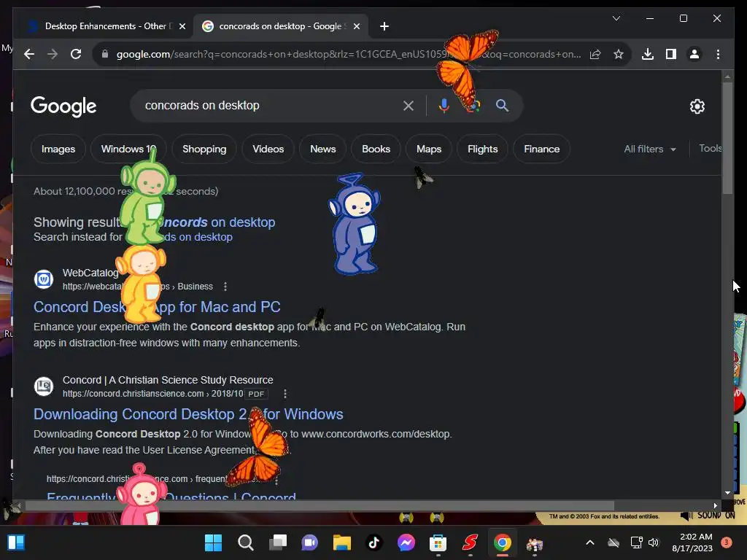Open more options for Christian Science result

tap(285, 394)
